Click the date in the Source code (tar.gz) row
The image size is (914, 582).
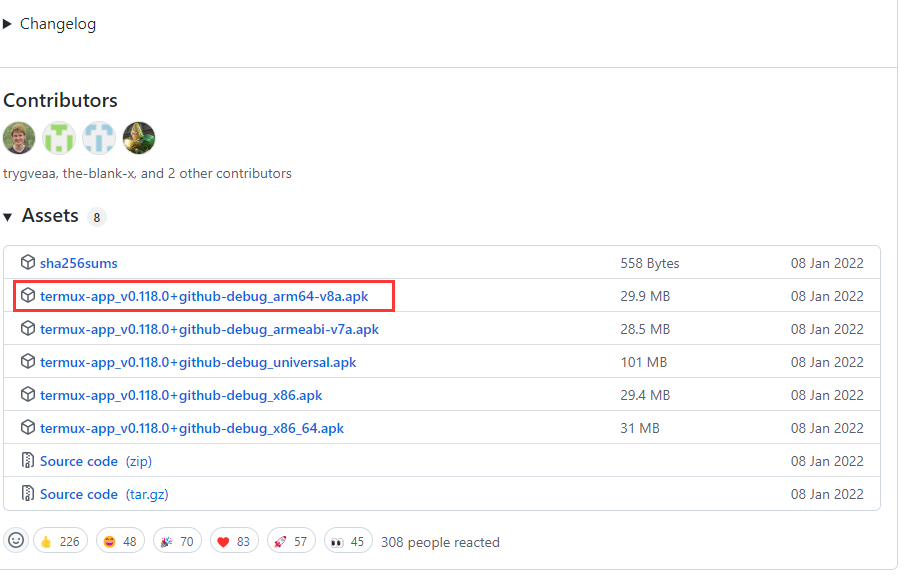tap(827, 495)
